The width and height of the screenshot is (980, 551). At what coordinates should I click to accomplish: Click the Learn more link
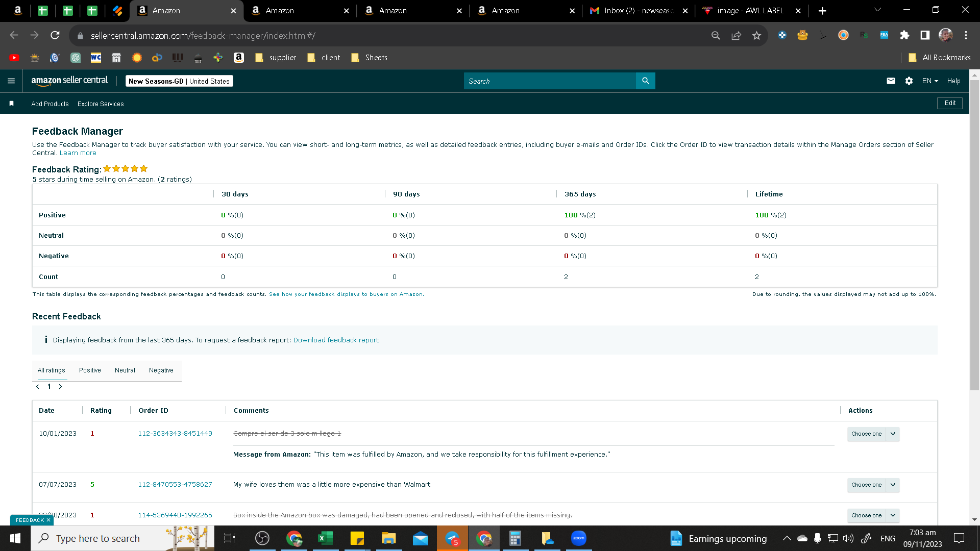point(78,153)
